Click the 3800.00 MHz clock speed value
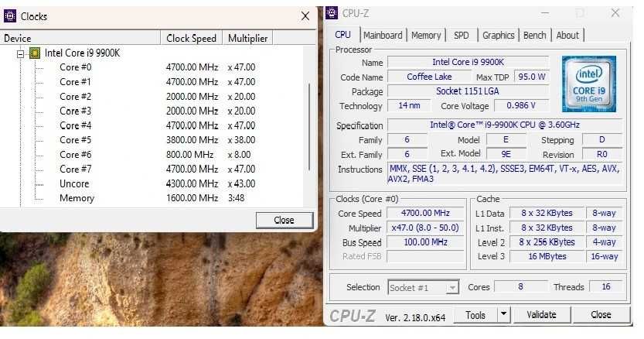Viewport: 644px width, 339px height. point(192,140)
